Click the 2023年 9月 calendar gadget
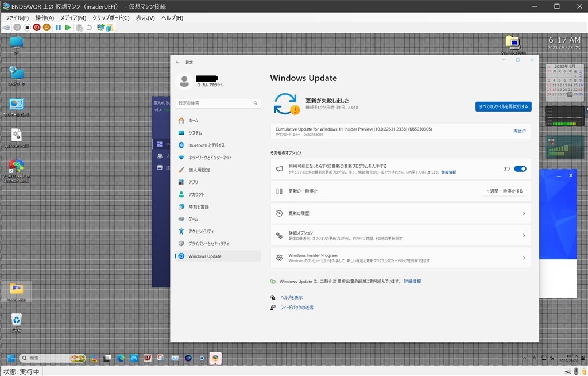The image size is (588, 376). (564, 81)
